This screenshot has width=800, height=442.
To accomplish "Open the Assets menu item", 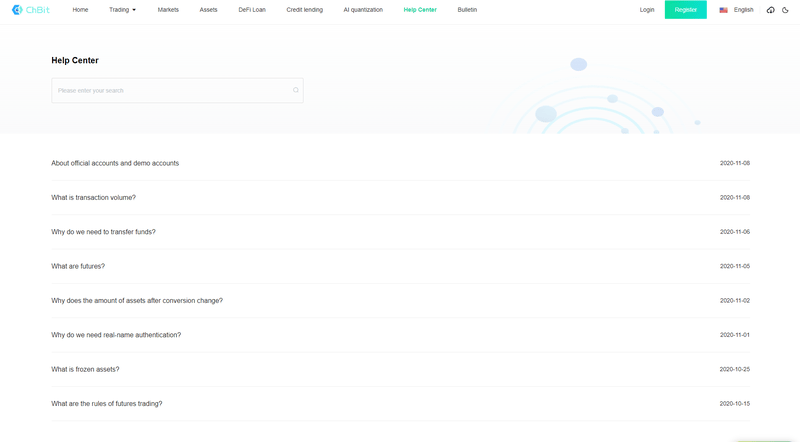I will coord(208,10).
